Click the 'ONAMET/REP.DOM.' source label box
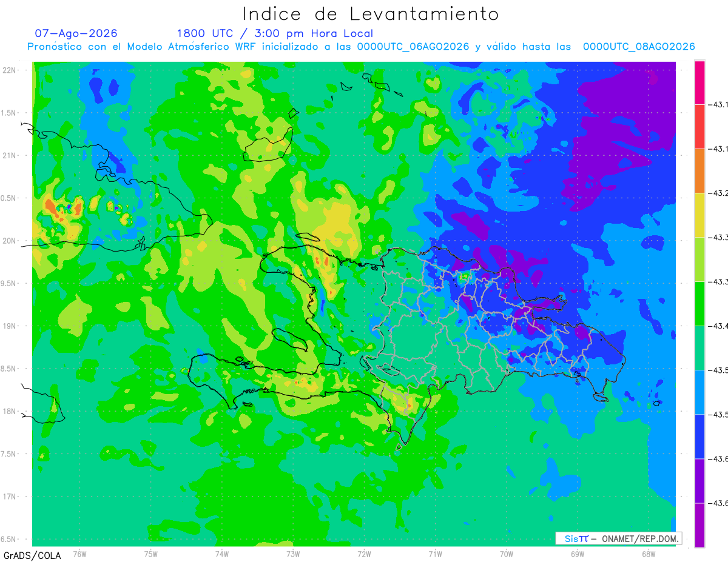 (x=618, y=538)
